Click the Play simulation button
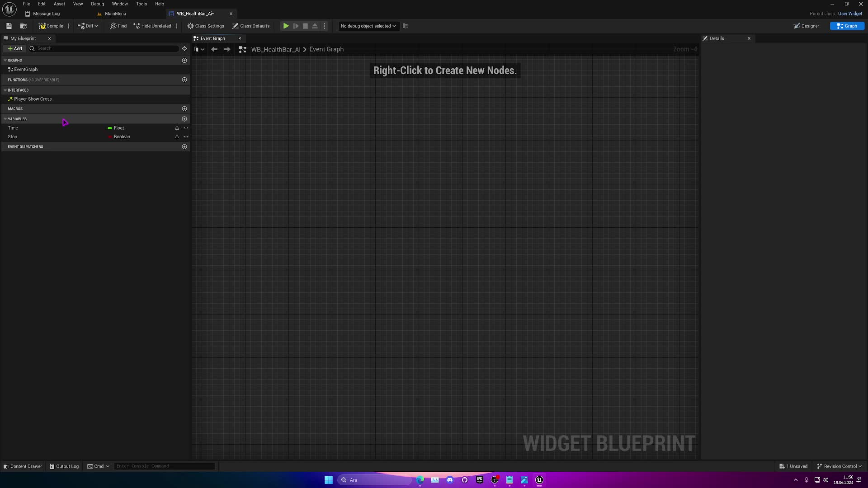The image size is (868, 488). point(286,26)
